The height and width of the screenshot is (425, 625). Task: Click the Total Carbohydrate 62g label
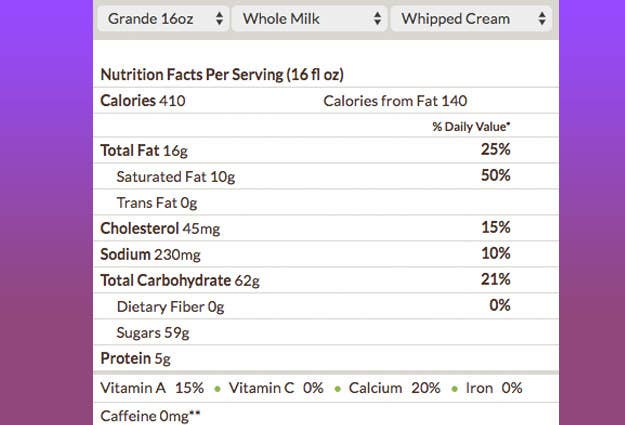click(180, 280)
